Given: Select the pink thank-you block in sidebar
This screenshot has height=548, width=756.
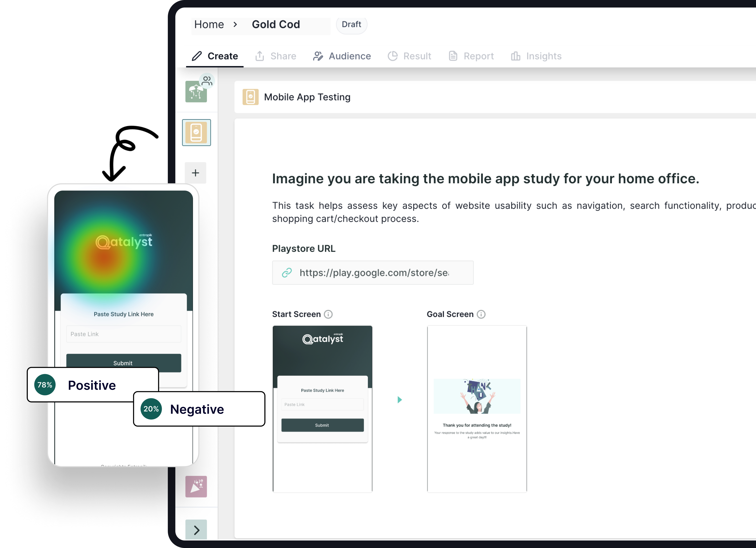Looking at the screenshot, I should point(196,486).
